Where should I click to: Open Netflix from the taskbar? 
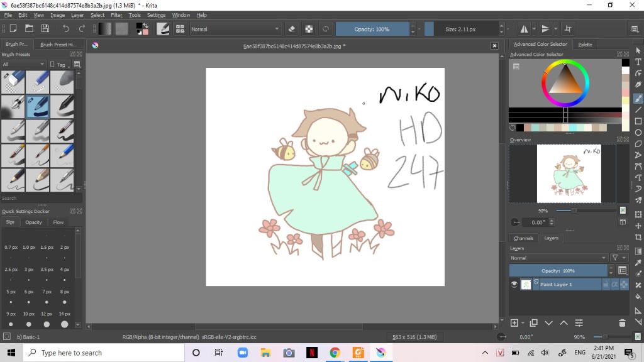tap(312, 353)
